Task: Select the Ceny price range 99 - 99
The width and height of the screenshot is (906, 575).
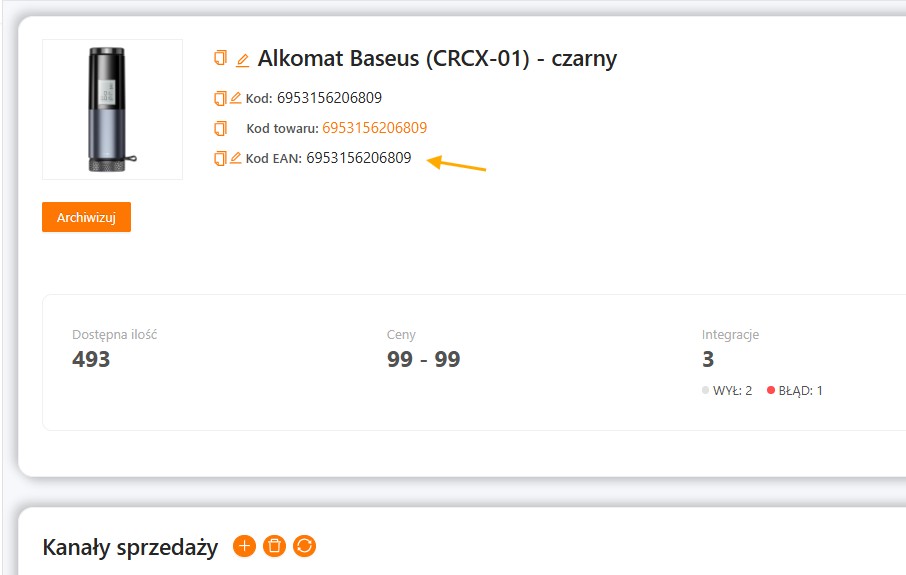Action: [x=423, y=360]
